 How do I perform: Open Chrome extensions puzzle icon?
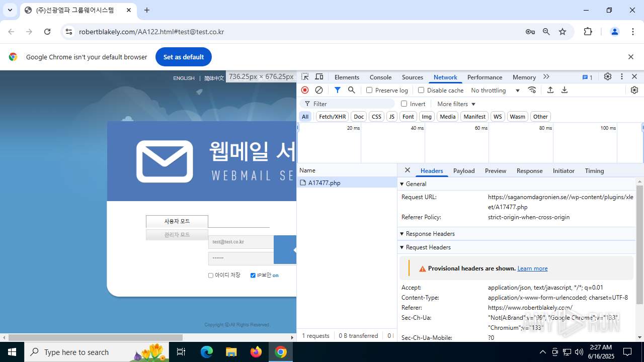click(x=588, y=32)
